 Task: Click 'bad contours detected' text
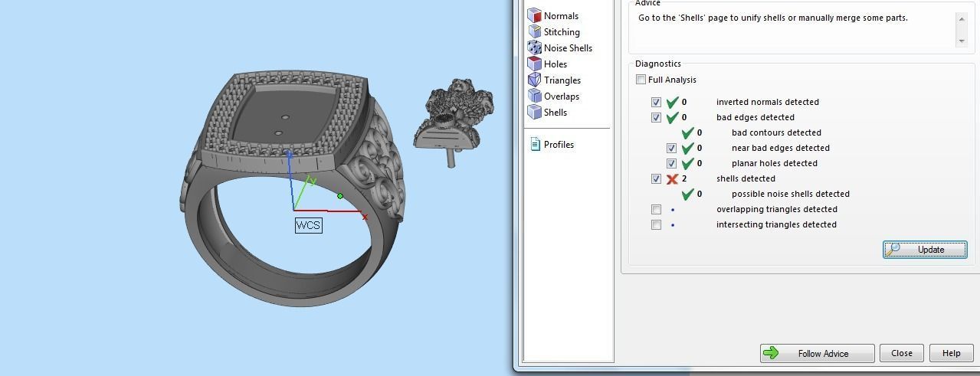click(x=776, y=132)
